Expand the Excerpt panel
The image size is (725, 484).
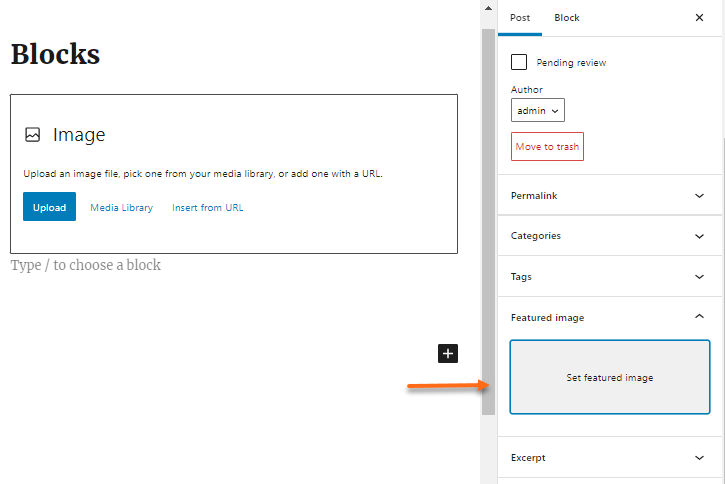point(699,458)
